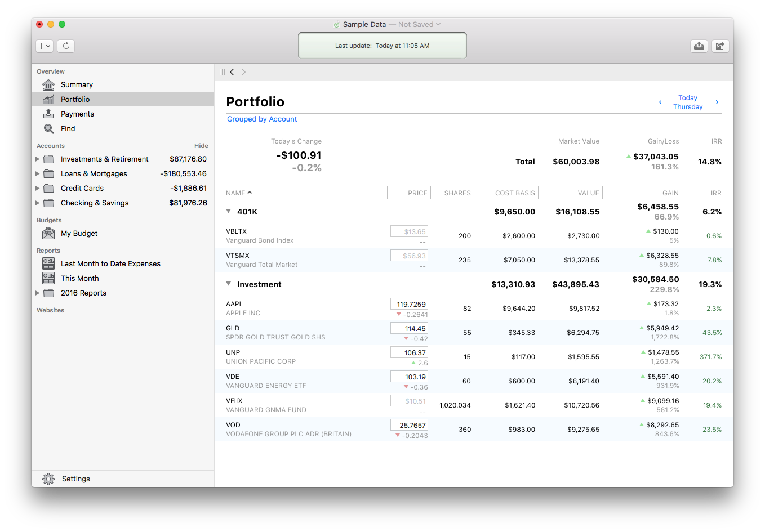Screen dimensions: 765x532
Task: Expand Loans & Mortgages group
Action: 37,173
